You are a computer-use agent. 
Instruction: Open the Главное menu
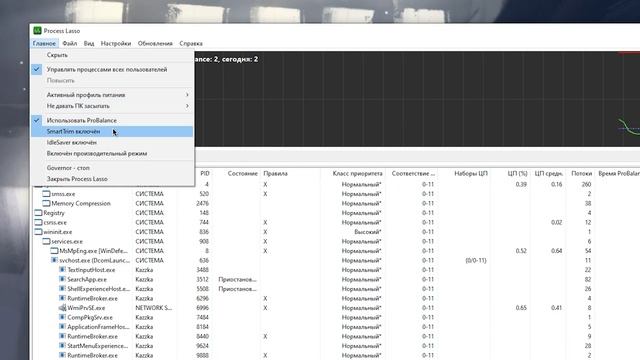pyautogui.click(x=44, y=43)
